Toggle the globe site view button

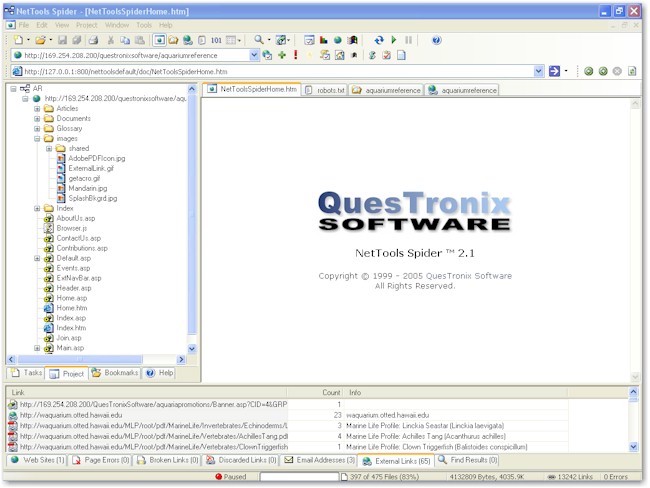[x=188, y=40]
